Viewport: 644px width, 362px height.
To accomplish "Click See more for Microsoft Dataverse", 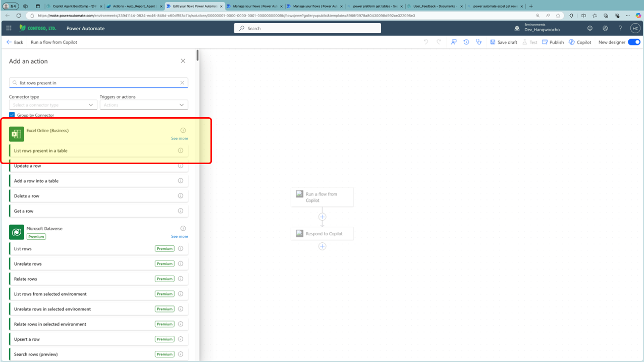I will (179, 236).
